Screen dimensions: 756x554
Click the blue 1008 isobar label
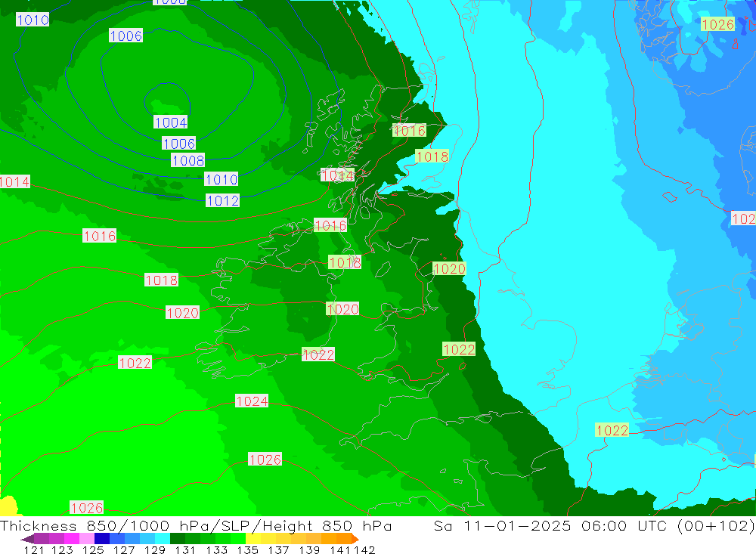pos(188,160)
